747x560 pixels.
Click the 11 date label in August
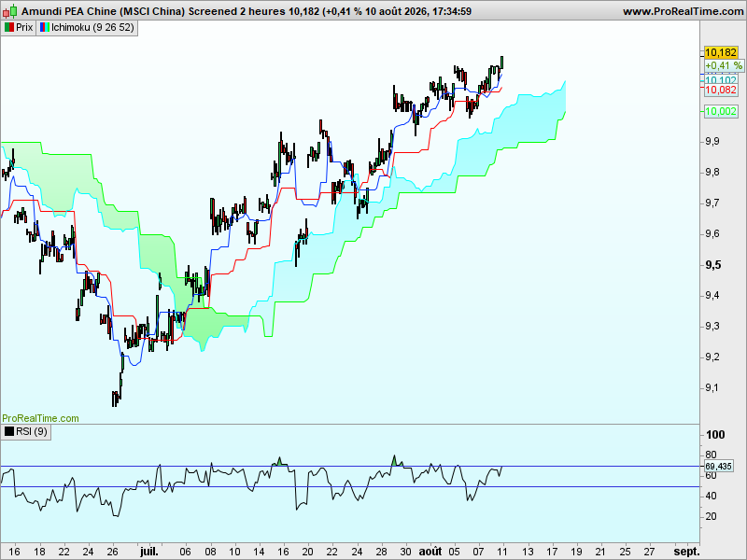click(x=502, y=552)
